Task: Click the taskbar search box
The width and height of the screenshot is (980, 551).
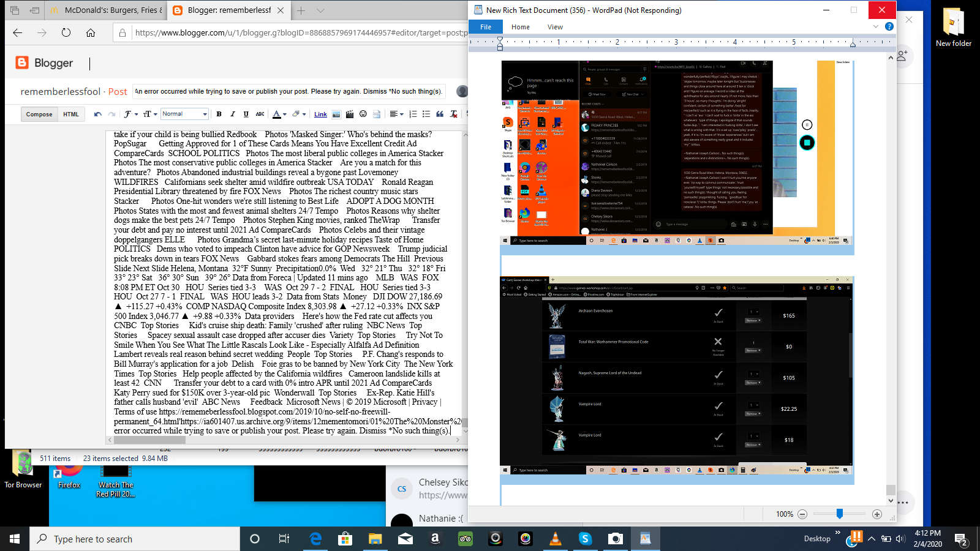Action: click(135, 539)
